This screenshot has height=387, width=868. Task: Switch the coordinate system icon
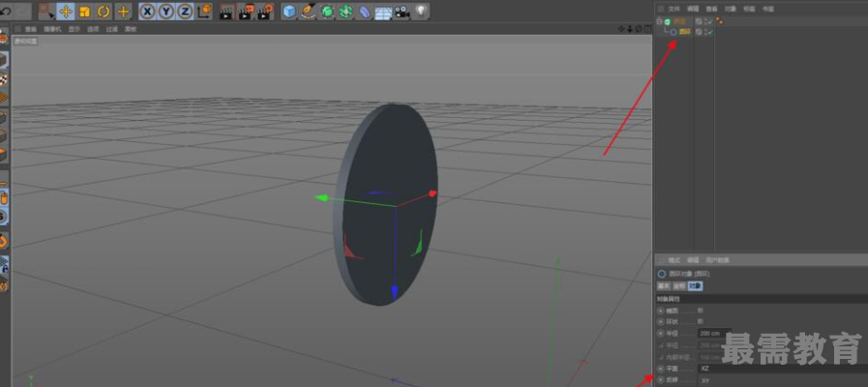(204, 11)
